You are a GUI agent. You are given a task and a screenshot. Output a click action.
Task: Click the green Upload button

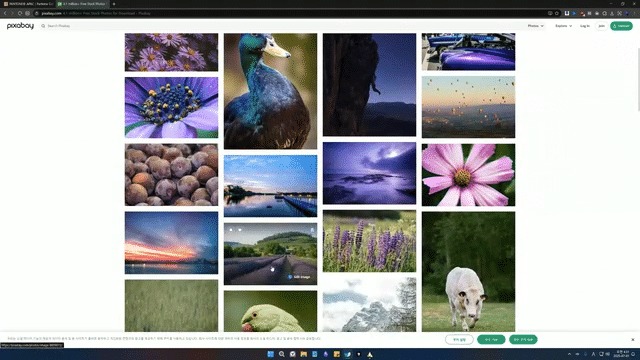tap(621, 26)
